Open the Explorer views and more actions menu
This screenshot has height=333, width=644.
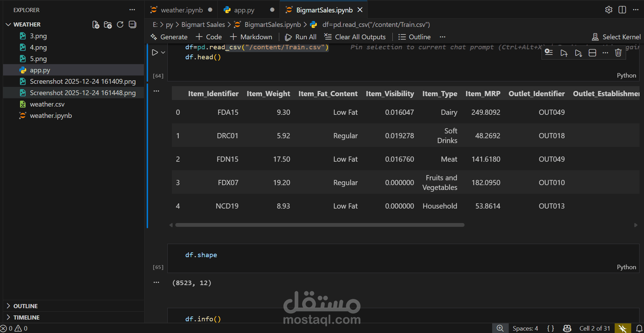(132, 10)
